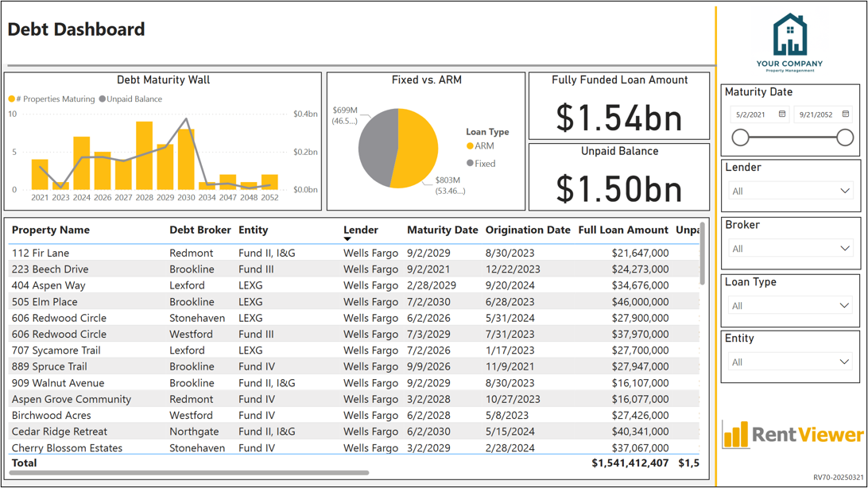Screen dimensions: 868x488
Task: Click the RentViewer logo
Action: (x=792, y=434)
